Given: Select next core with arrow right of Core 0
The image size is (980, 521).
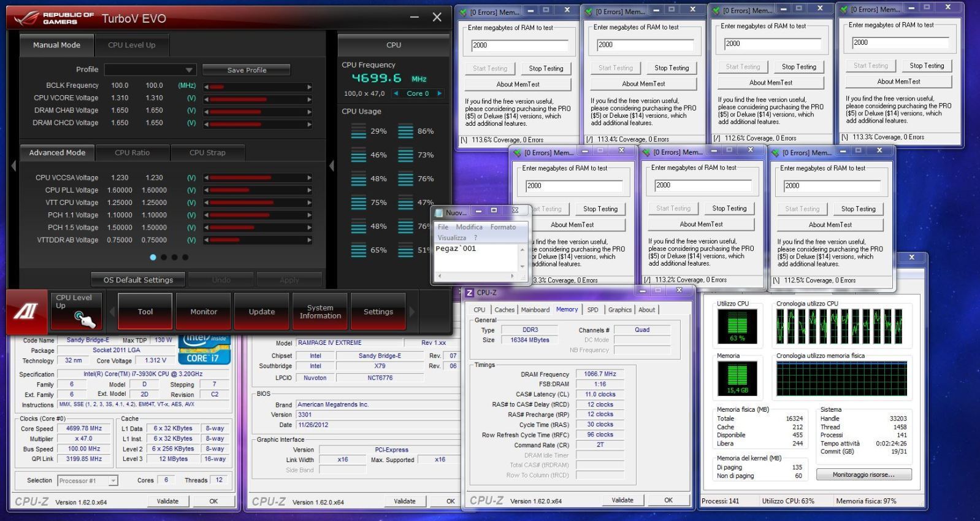Looking at the screenshot, I should 439,93.
